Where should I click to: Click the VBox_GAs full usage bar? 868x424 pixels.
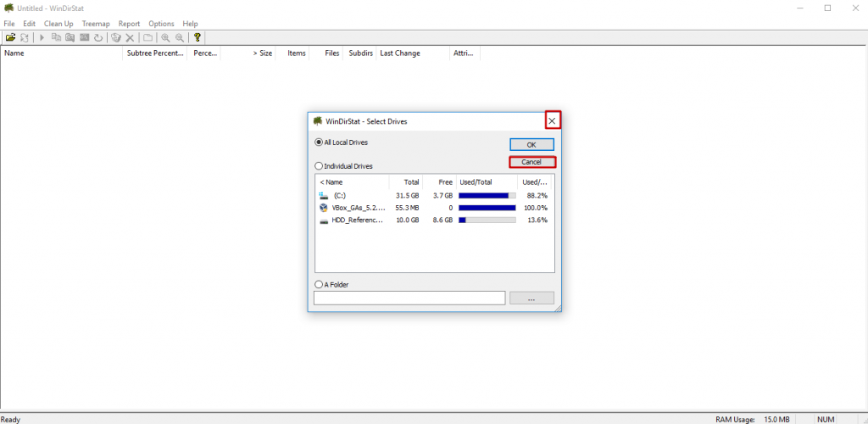tap(487, 208)
